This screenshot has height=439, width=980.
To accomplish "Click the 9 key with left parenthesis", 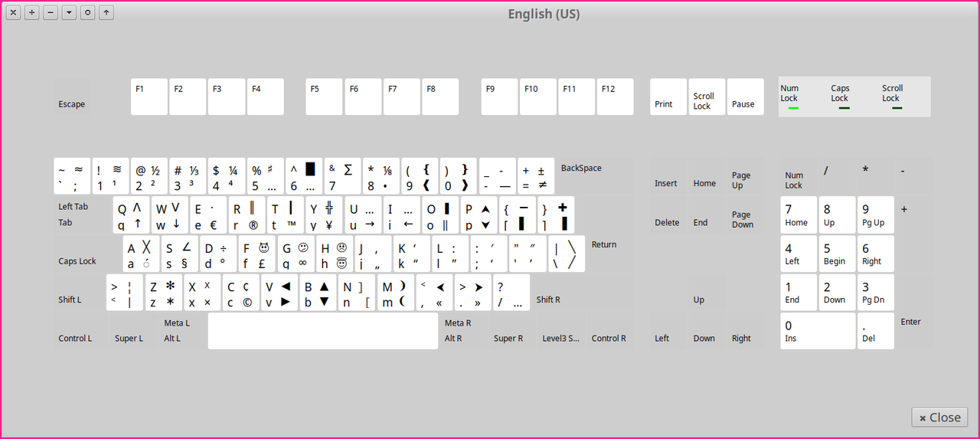I will click(x=420, y=177).
